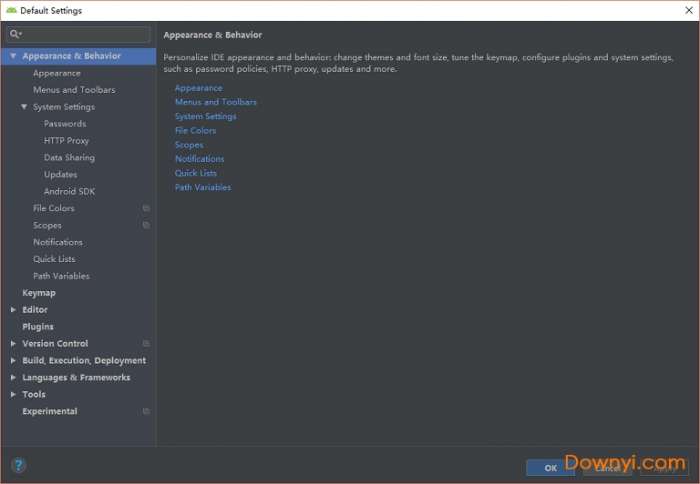Select Path Variables in the tree

click(61, 276)
